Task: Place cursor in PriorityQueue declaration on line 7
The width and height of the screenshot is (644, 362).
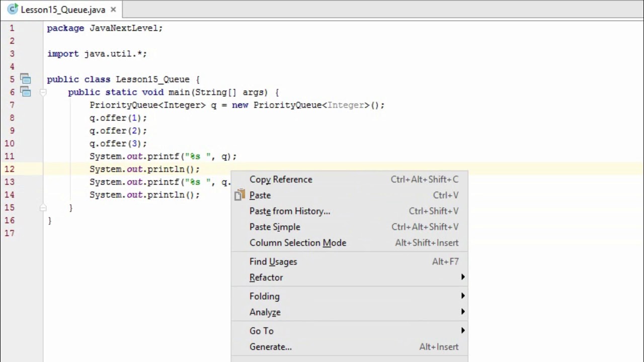Action: (x=237, y=105)
